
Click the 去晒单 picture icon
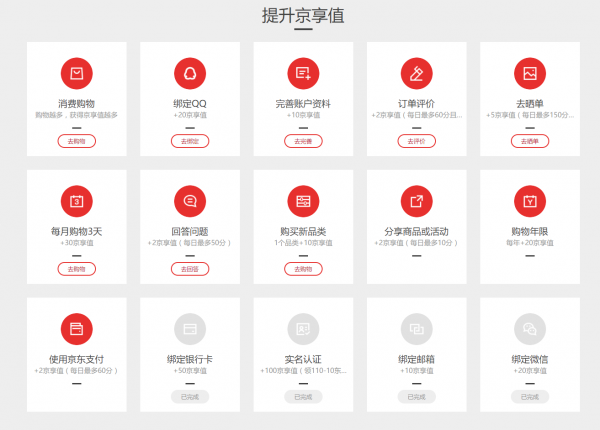pyautogui.click(x=529, y=73)
